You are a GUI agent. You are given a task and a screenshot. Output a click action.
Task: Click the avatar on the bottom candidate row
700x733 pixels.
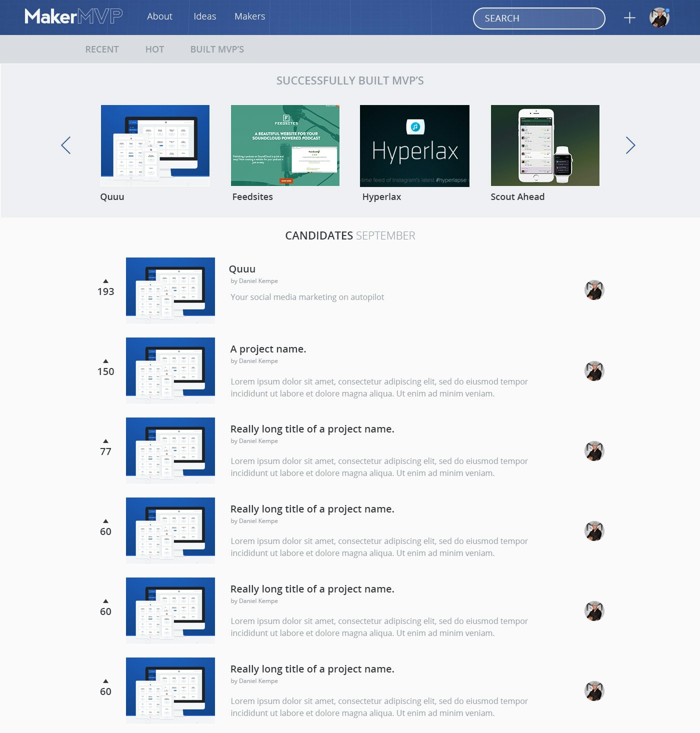pos(594,690)
